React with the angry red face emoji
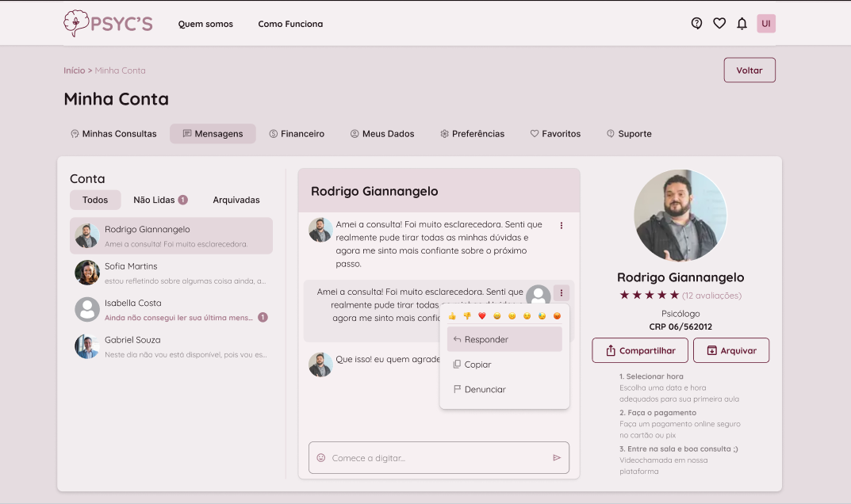 [x=557, y=316]
